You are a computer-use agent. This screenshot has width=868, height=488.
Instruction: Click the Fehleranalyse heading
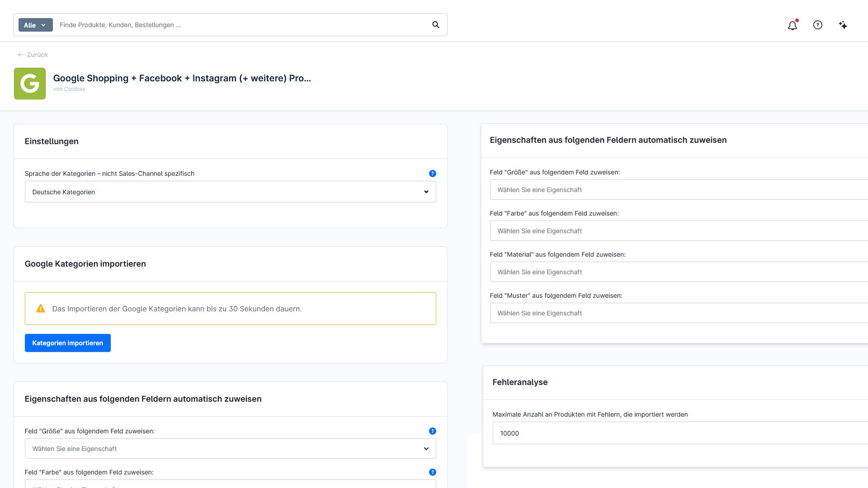[520, 382]
